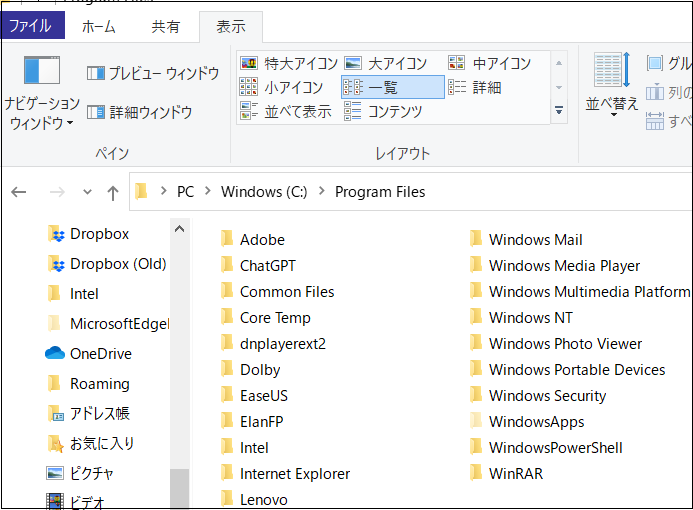Toggle the Details Window (詳細ウィンドウ) pane
The width and height of the screenshot is (693, 510).
tap(140, 112)
